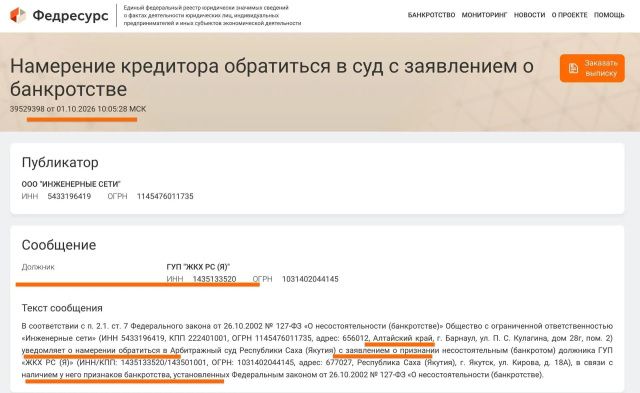Open debtor ГУП "ЖКХ РС (Я)"
This screenshot has height=393, width=640.
pyautogui.click(x=198, y=267)
